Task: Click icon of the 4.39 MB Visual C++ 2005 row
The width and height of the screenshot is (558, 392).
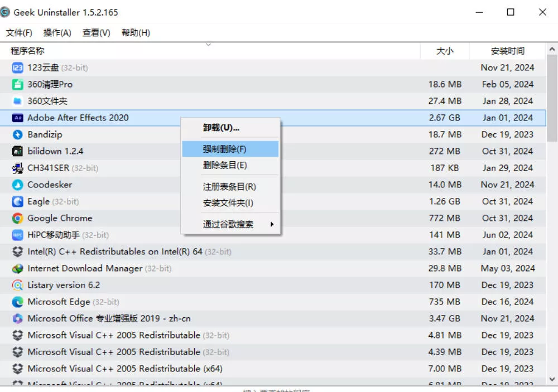Action: [17, 352]
